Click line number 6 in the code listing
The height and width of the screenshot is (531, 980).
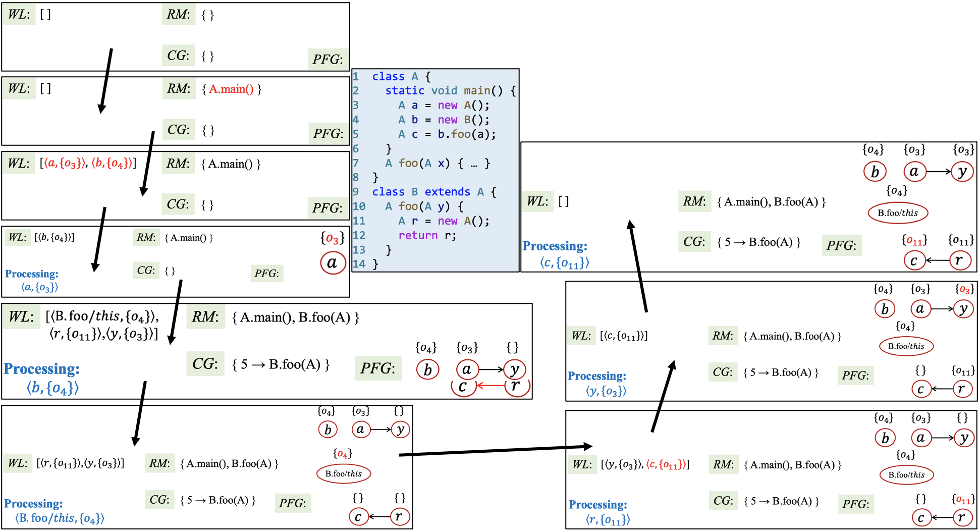pyautogui.click(x=356, y=149)
